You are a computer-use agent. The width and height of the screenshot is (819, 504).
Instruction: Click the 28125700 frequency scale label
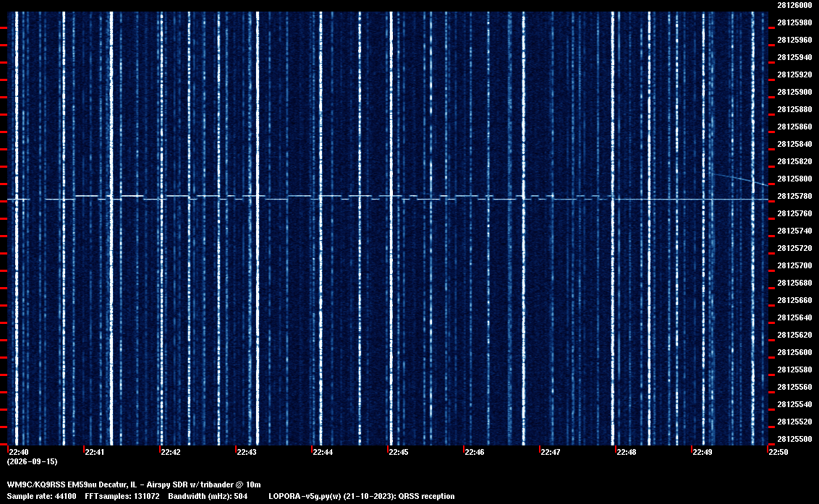coord(794,265)
